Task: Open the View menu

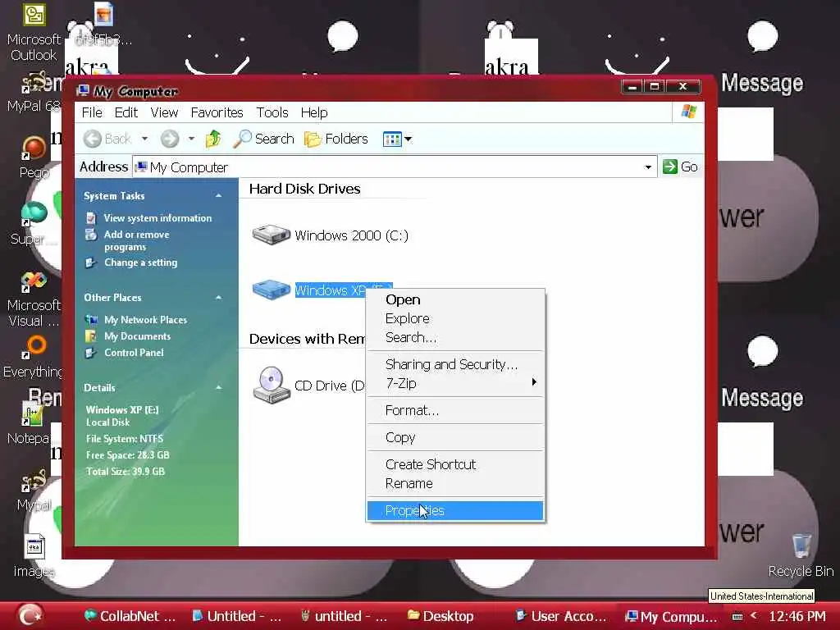Action: pyautogui.click(x=164, y=112)
